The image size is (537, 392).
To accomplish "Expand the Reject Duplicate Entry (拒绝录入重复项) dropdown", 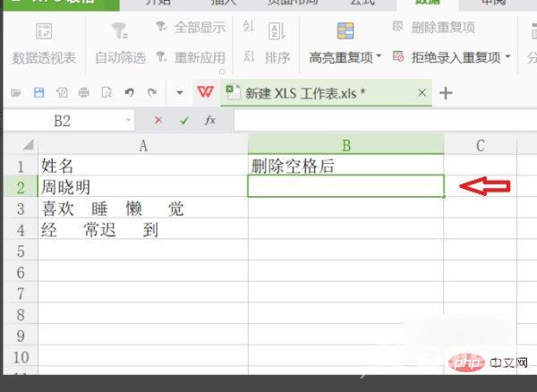I will [507, 57].
